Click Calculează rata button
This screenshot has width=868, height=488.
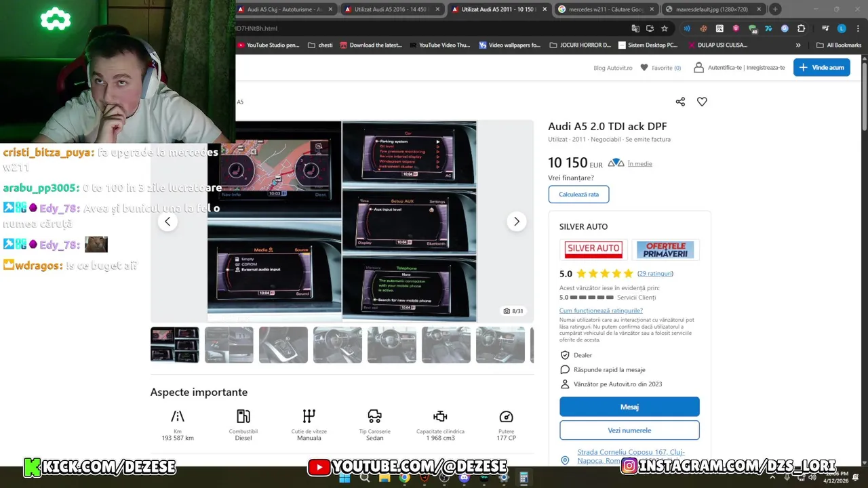point(578,195)
